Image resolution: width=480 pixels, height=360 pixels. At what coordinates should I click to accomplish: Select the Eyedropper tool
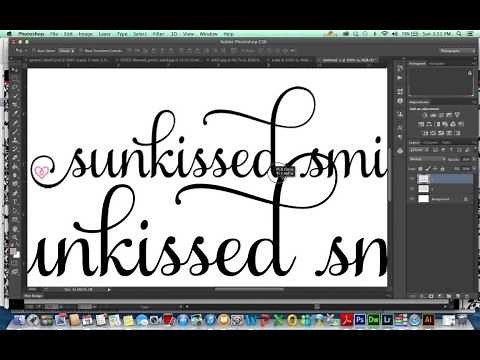[15, 113]
